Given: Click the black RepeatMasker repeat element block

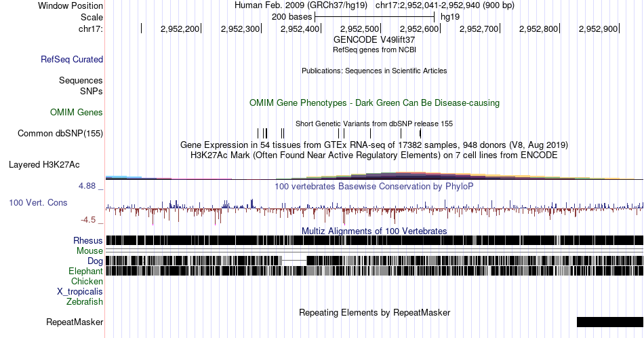Looking at the screenshot, I should click(610, 322).
